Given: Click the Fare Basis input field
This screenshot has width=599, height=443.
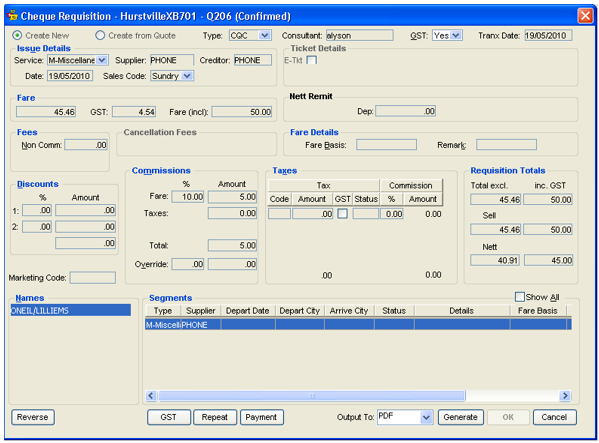Looking at the screenshot, I should point(386,145).
